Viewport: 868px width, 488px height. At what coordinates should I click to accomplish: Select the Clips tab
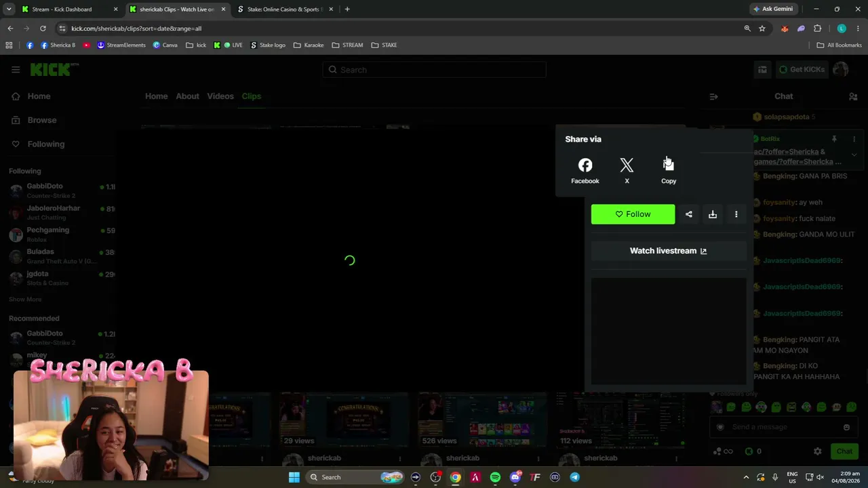coord(252,96)
